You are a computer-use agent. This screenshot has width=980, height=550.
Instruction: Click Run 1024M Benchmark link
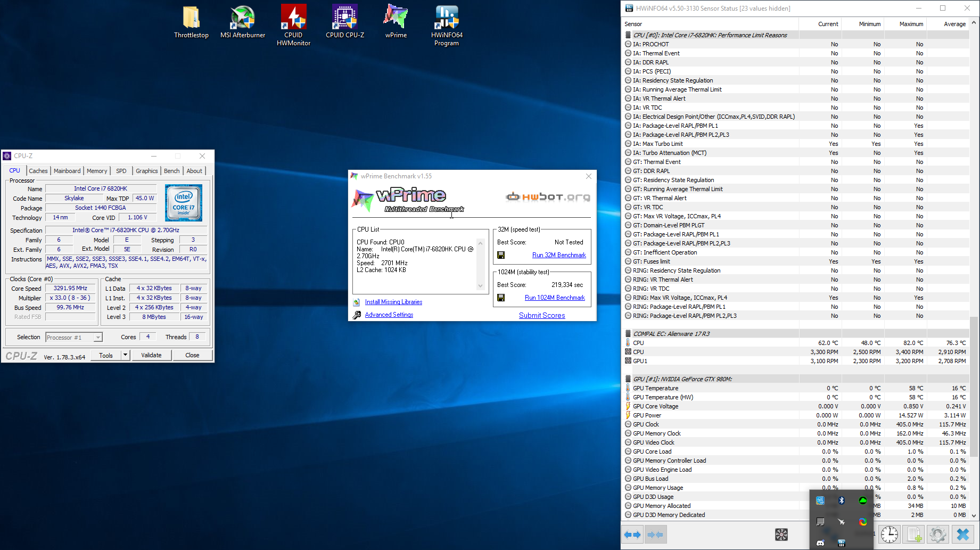pyautogui.click(x=555, y=298)
